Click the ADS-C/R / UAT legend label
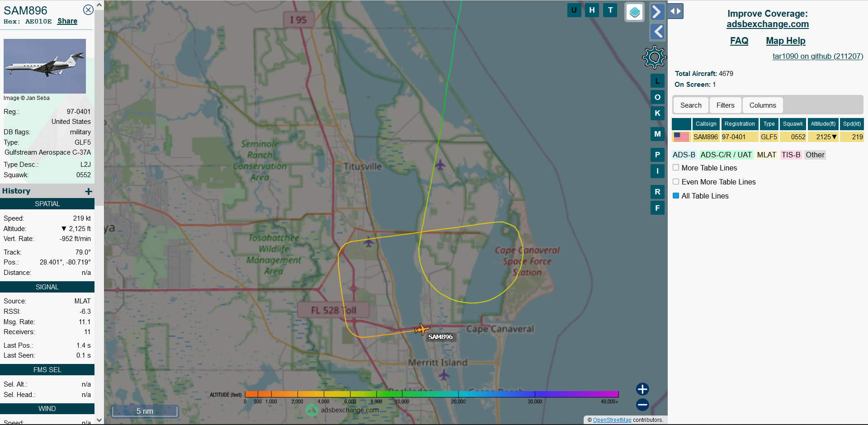 [726, 155]
